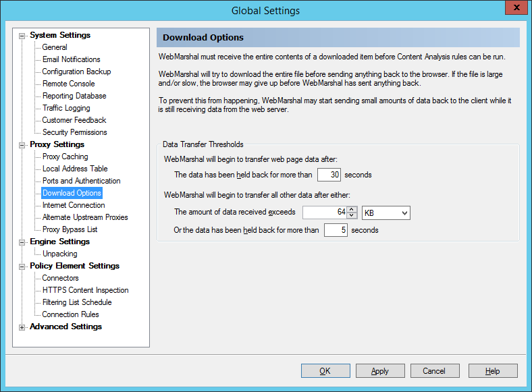Viewport: 532px width, 392px height.
Task: Increase the data received amount spinner
Action: coord(352,209)
